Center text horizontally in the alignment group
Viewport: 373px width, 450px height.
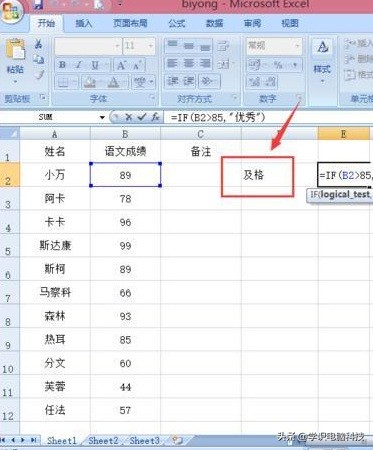point(189,63)
